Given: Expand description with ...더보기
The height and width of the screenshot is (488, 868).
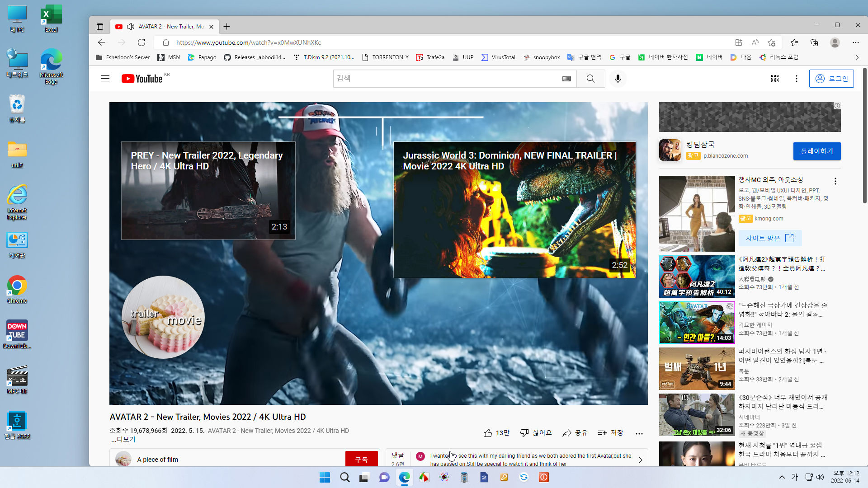Looking at the screenshot, I should (x=123, y=439).
